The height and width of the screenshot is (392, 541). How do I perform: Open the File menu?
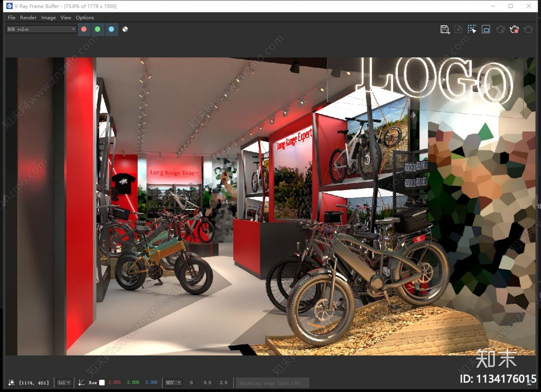click(11, 18)
